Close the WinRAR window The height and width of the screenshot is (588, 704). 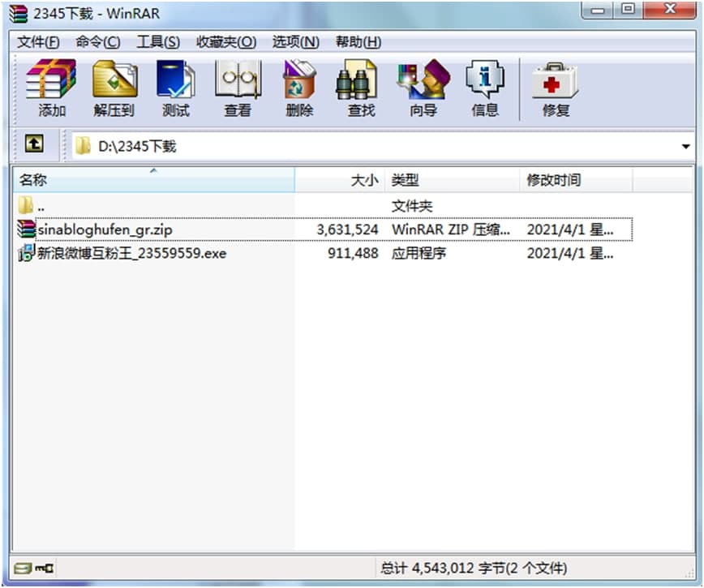click(x=669, y=10)
